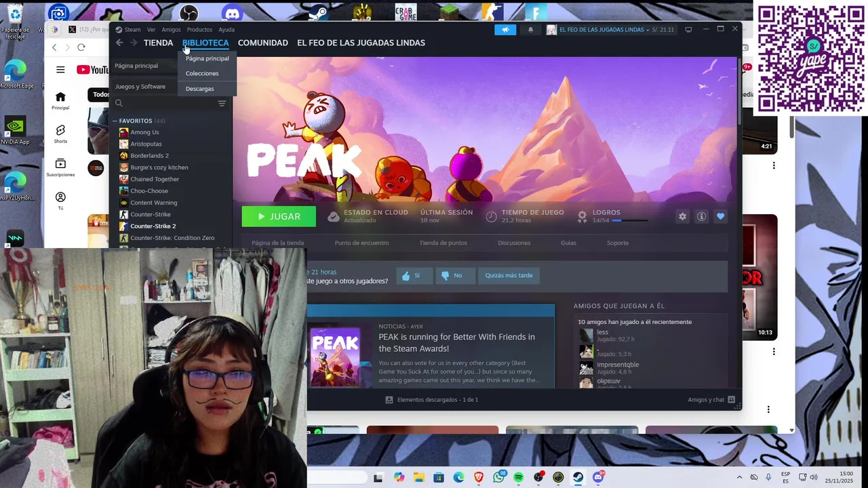Screen dimensions: 868x488
Task: Select Burgie's cozy kitchen in the library
Action: point(159,167)
